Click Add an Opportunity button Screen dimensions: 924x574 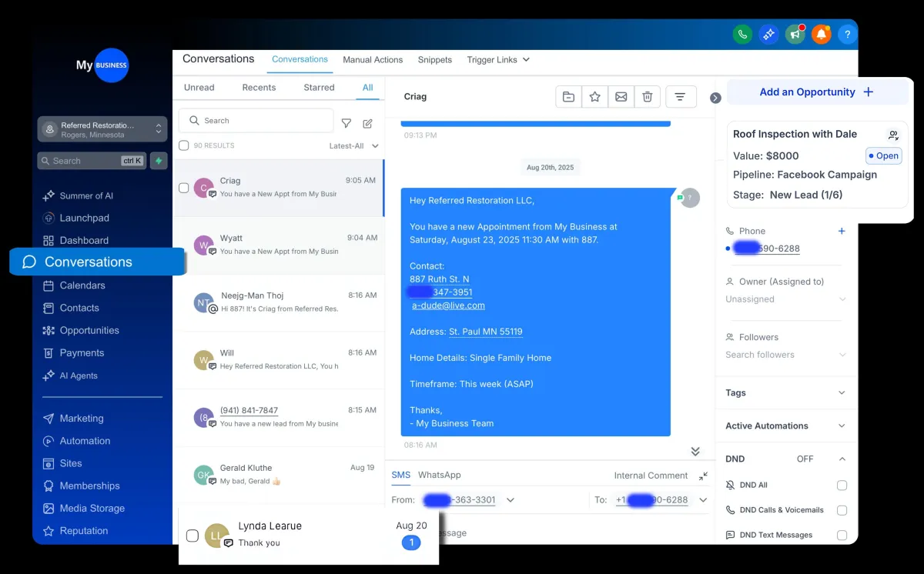817,92
